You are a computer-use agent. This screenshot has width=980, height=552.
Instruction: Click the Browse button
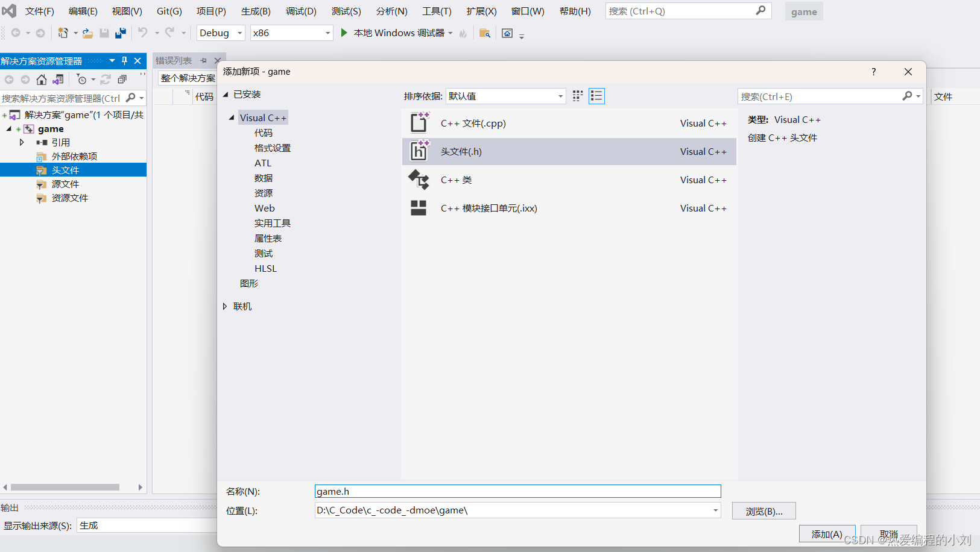[764, 511]
